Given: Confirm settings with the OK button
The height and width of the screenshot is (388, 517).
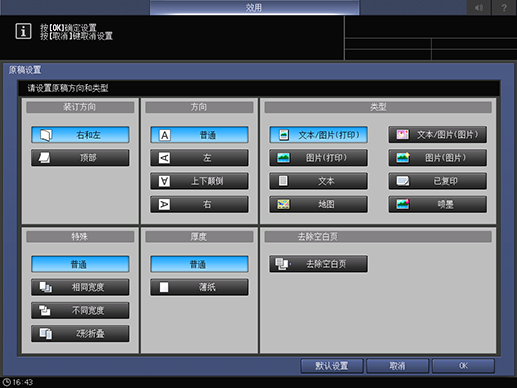Looking at the screenshot, I should point(463,366).
